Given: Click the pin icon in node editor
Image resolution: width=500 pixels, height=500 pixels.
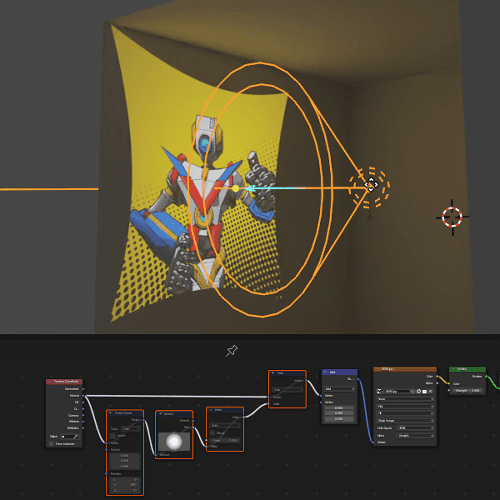Looking at the screenshot, I should 232,351.
